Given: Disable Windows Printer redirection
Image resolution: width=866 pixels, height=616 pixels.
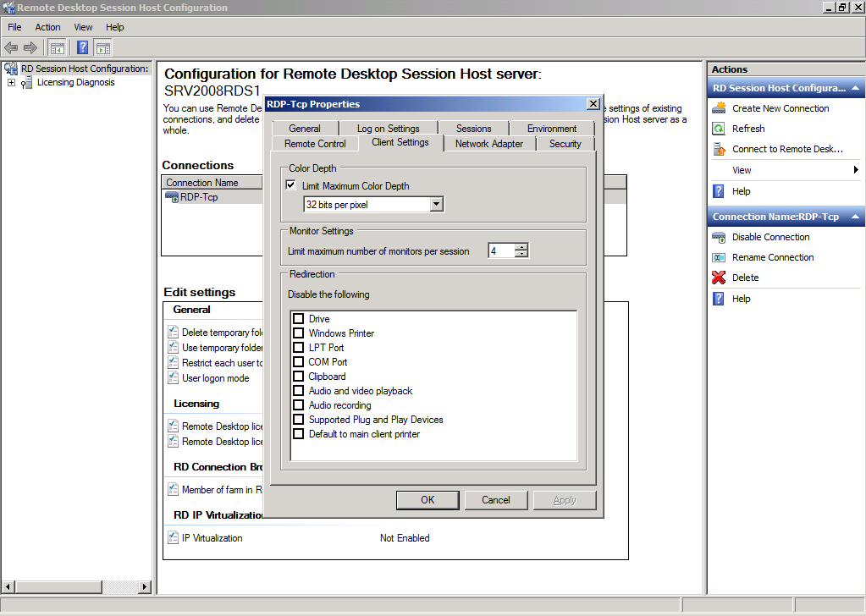Looking at the screenshot, I should 299,333.
